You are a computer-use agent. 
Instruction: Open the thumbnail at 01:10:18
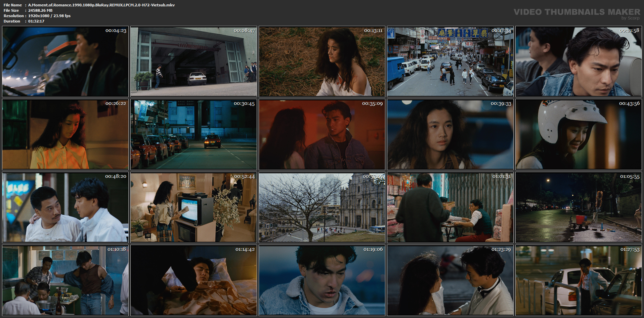click(x=65, y=280)
